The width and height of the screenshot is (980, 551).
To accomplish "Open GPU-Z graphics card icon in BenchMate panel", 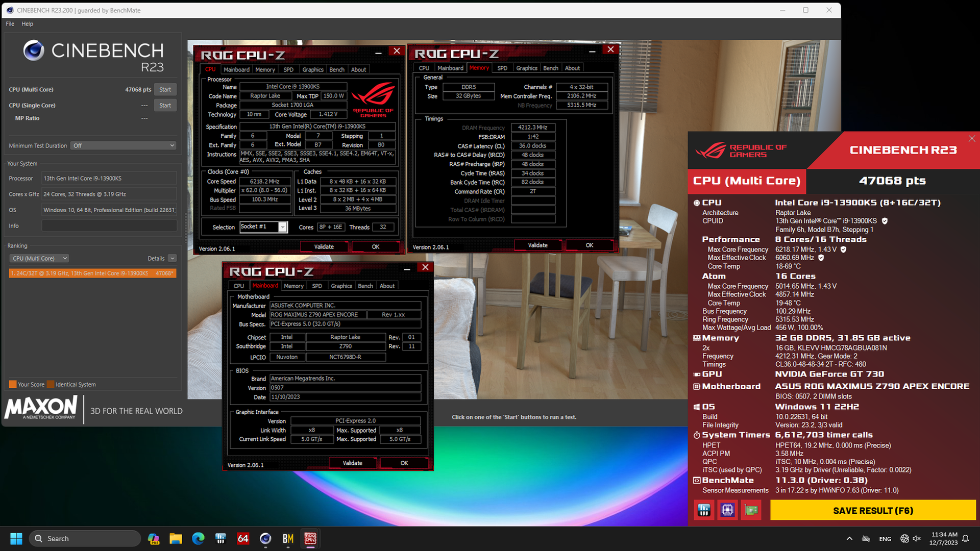I will tap(751, 510).
